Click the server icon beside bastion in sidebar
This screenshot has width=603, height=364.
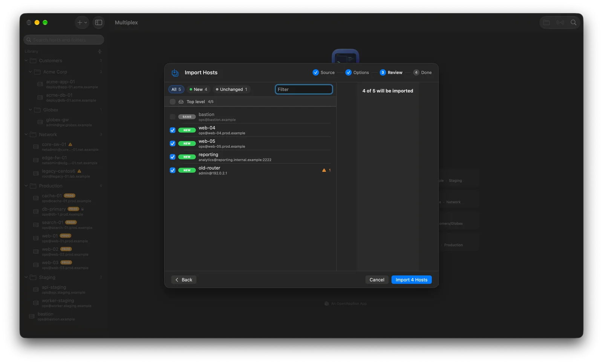pyautogui.click(x=32, y=317)
